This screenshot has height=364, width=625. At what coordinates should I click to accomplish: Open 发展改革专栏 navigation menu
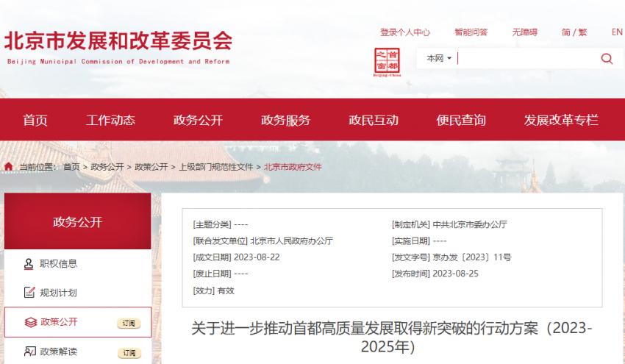561,120
